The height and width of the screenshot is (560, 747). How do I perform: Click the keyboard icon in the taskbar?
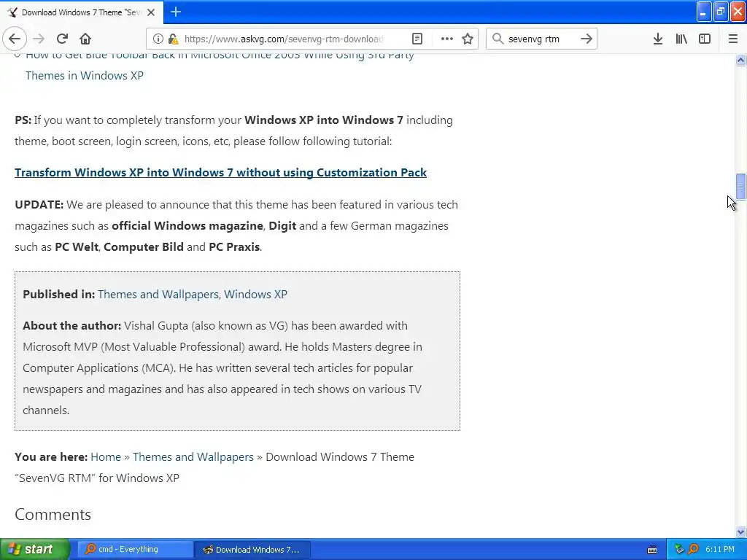coord(652,550)
